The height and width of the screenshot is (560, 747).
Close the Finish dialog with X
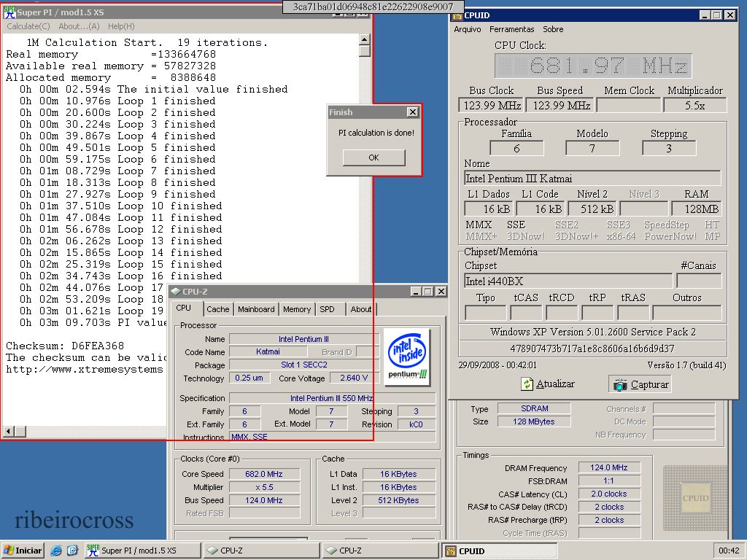413,112
